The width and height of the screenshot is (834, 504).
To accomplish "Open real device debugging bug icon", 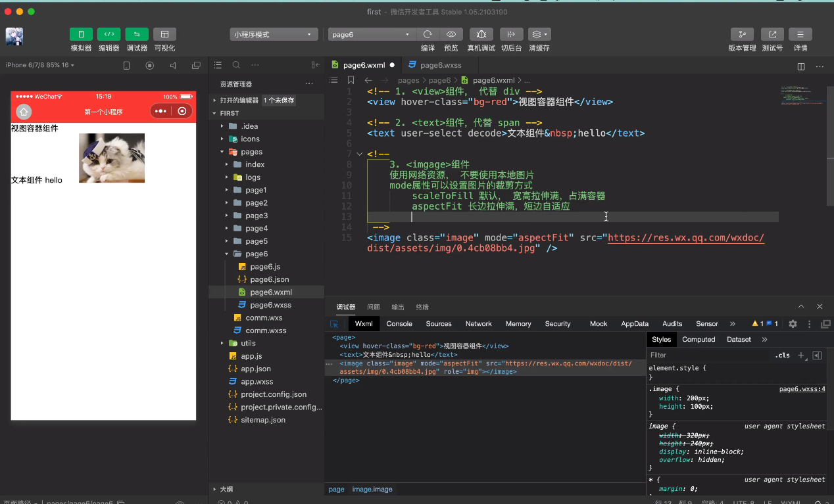I will pos(481,34).
